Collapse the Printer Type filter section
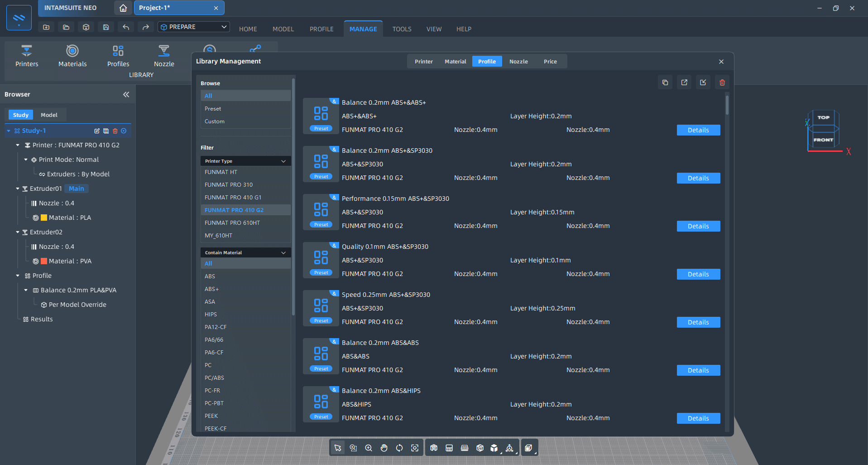The image size is (868, 465). point(283,161)
